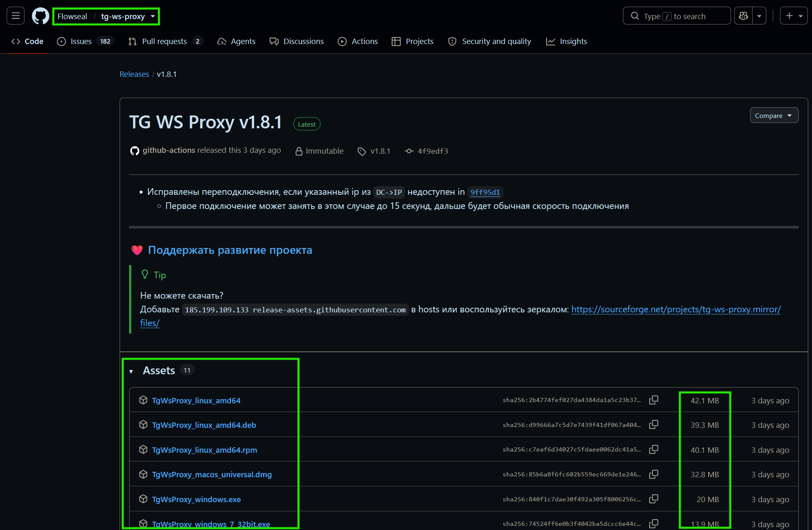Viewport: 812px width, 530px height.
Task: Download TgWsProxy_linux_amd64
Action: 196,400
